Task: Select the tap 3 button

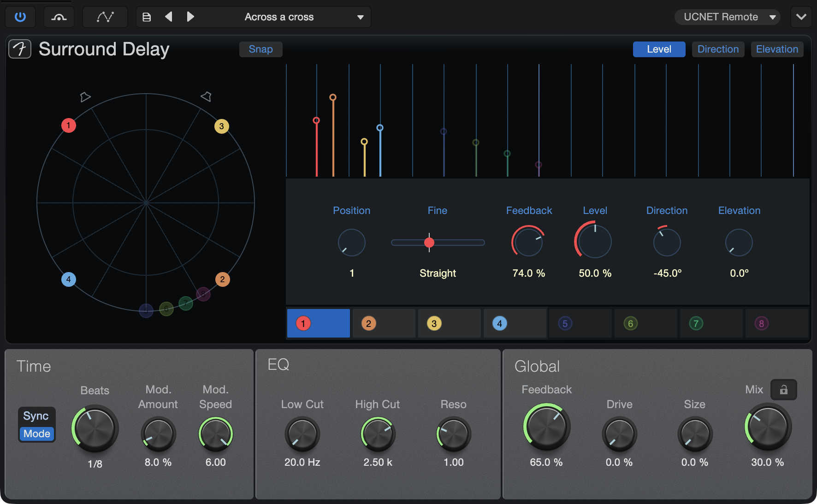Action: pyautogui.click(x=450, y=323)
